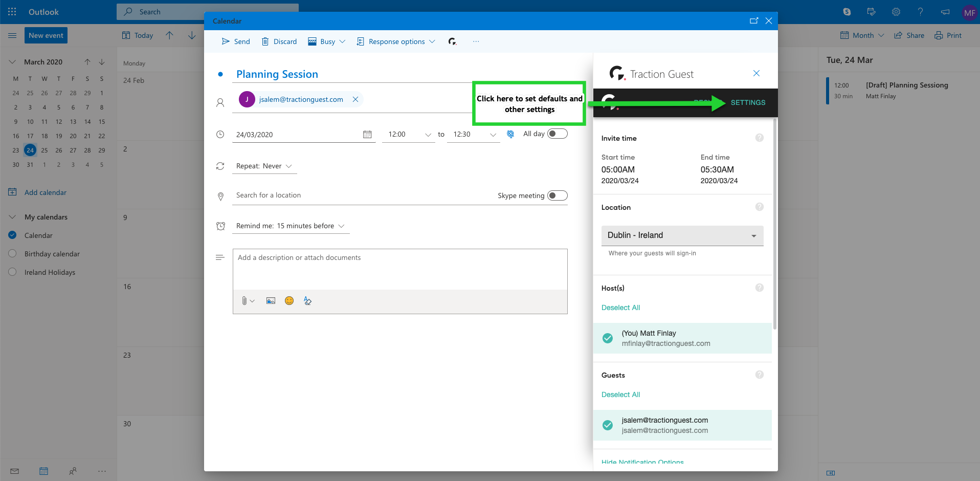Attach a file with the paperclip icon
The image size is (980, 481).
click(x=244, y=300)
